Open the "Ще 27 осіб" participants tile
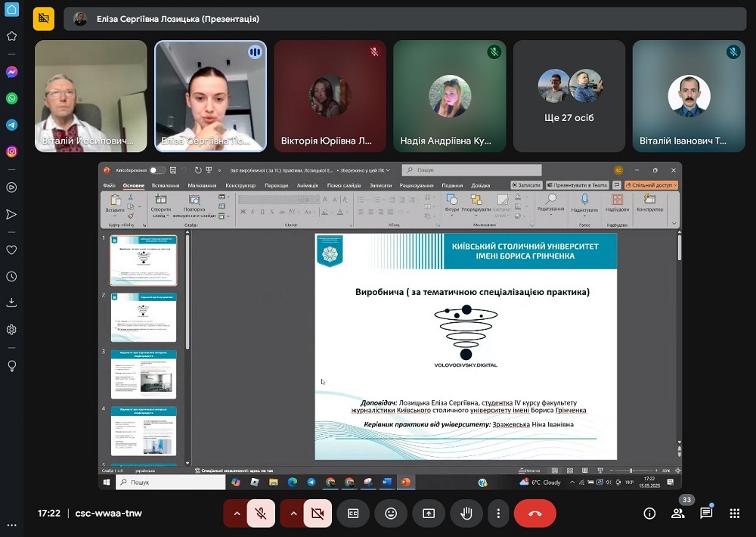The width and height of the screenshot is (756, 537). click(x=569, y=96)
